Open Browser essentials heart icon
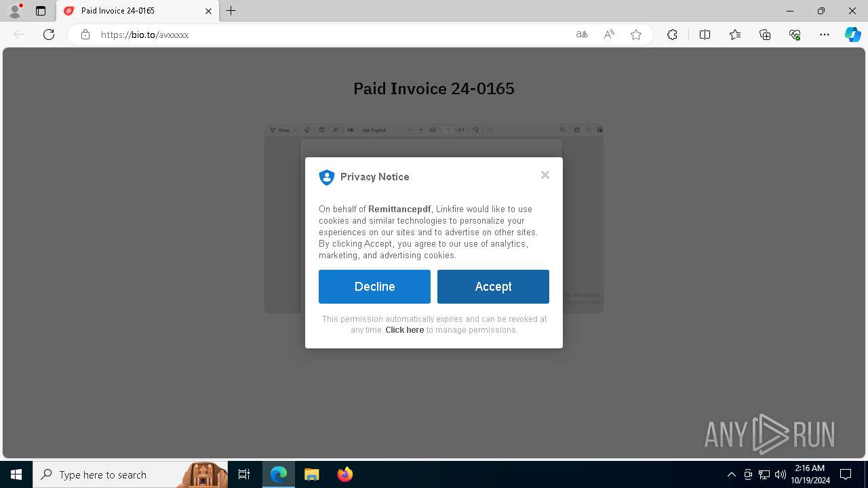Screen dimensions: 868x488 [x=795, y=35]
